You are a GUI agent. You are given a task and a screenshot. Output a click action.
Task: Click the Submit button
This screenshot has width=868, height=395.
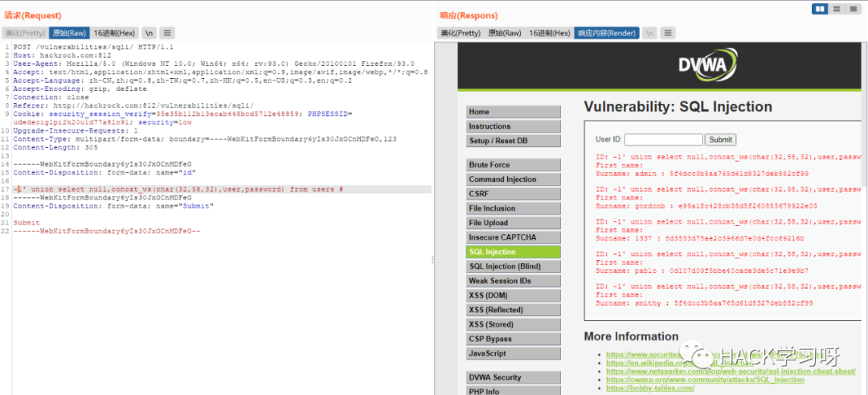720,140
